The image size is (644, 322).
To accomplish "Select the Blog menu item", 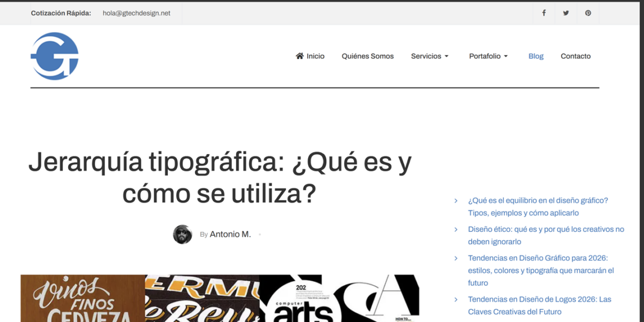I will (x=536, y=56).
